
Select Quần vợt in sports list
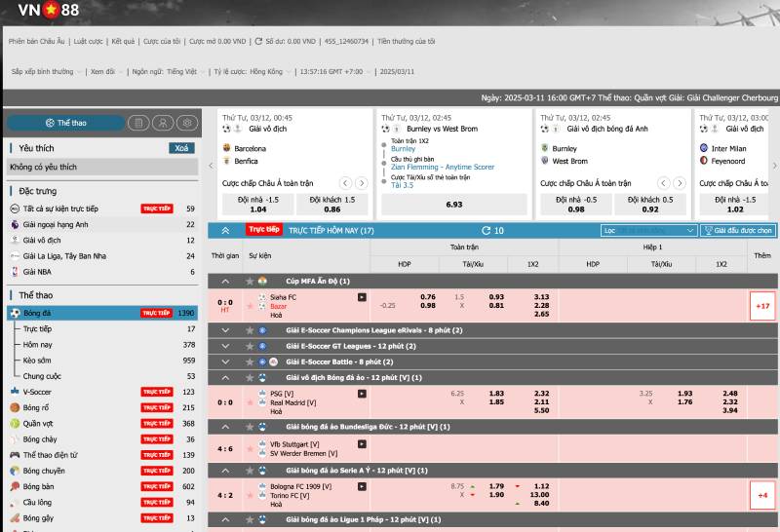[x=41, y=424]
